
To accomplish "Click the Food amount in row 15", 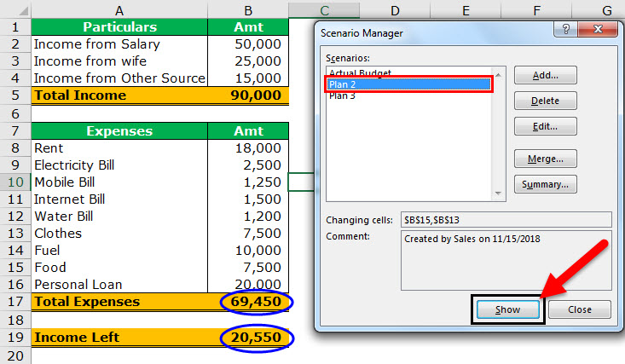I will pos(248,268).
